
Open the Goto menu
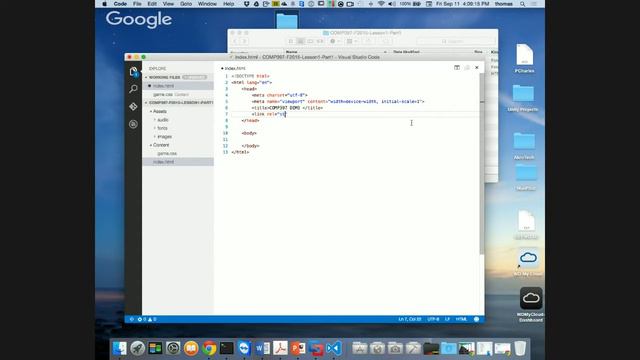(x=186, y=4)
